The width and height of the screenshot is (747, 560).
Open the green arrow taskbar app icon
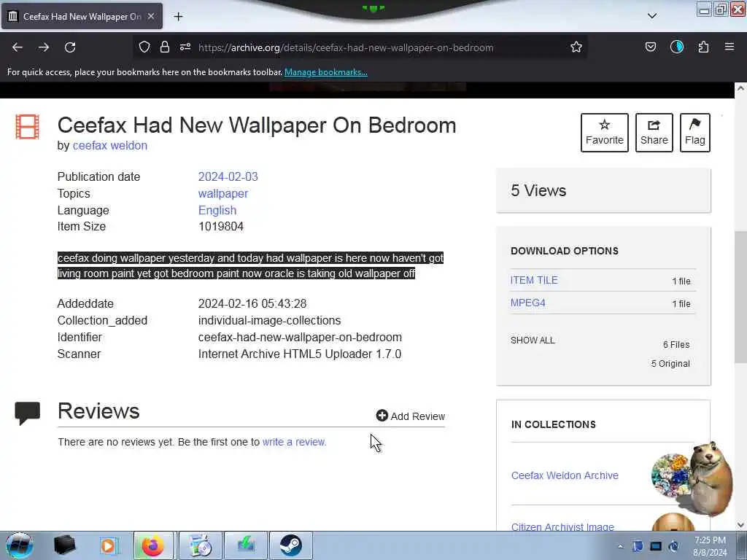246,545
